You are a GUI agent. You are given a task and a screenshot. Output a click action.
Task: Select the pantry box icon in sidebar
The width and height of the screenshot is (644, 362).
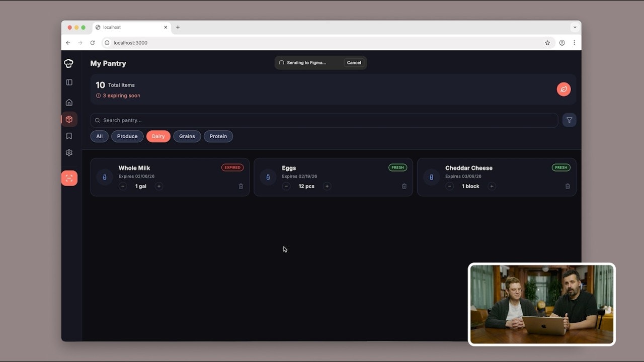click(69, 119)
